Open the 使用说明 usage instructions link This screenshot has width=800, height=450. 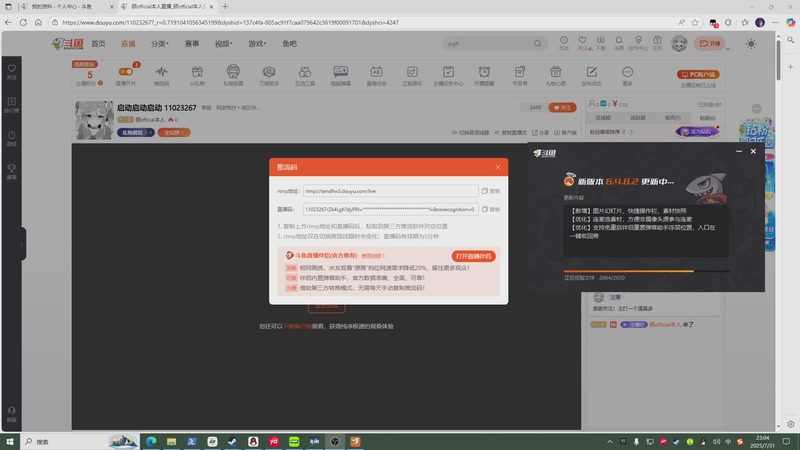372,256
